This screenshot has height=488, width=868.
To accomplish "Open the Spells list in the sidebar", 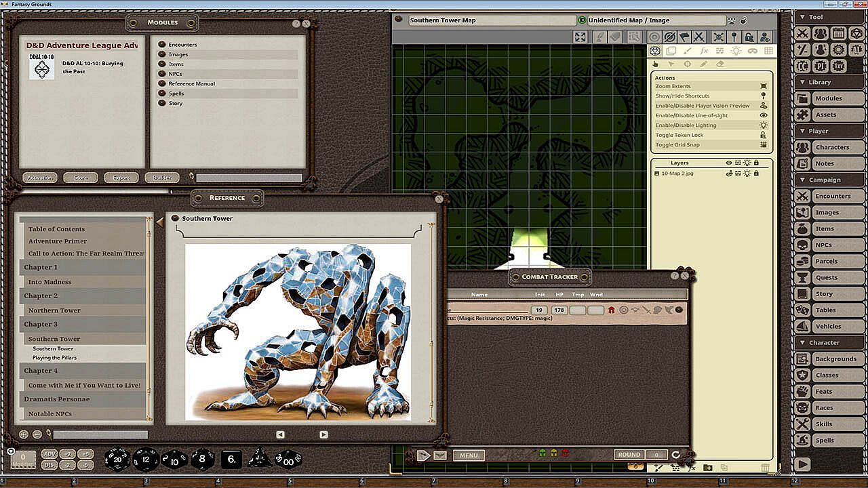I will click(825, 440).
